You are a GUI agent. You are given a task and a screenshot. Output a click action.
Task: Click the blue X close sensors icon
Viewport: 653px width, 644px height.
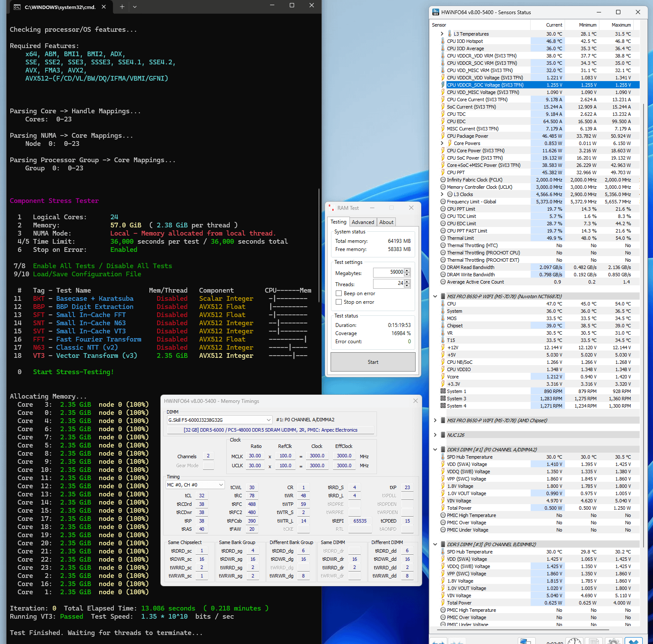(634, 641)
